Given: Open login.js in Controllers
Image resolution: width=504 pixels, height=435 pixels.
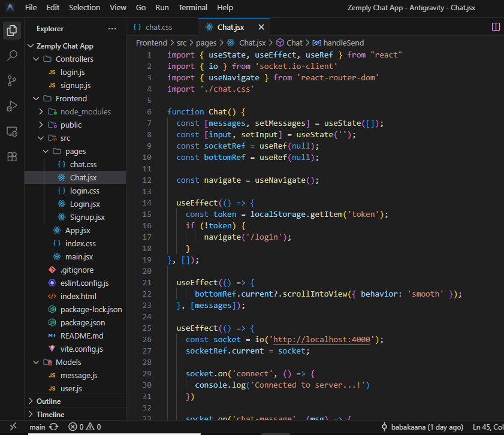Looking at the screenshot, I should 76,72.
